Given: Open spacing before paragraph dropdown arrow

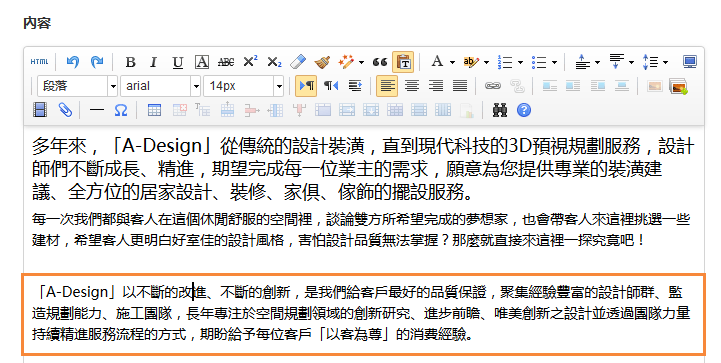Looking at the screenshot, I should tap(597, 62).
